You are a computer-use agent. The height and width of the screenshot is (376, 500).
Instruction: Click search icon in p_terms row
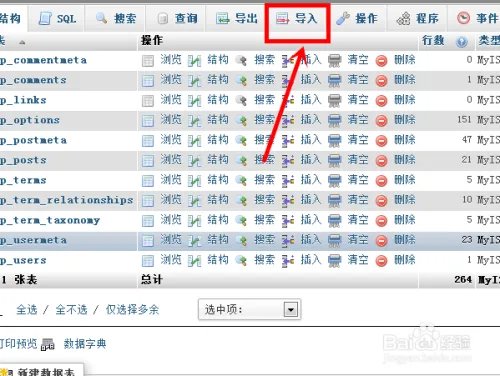point(241,181)
